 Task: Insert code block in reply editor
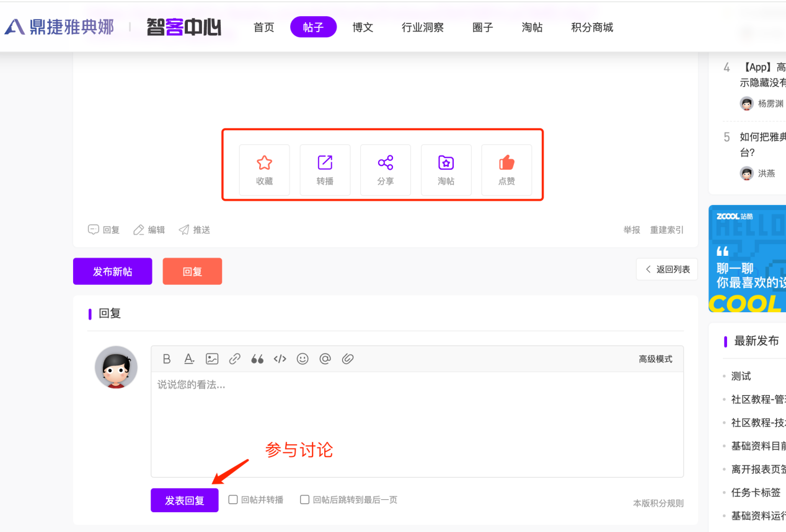[280, 359]
